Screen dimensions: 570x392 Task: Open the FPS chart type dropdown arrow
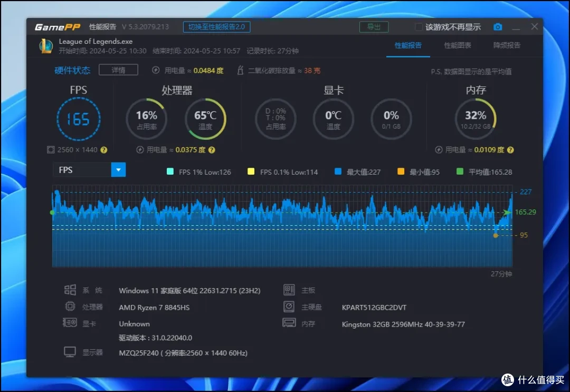click(x=118, y=170)
